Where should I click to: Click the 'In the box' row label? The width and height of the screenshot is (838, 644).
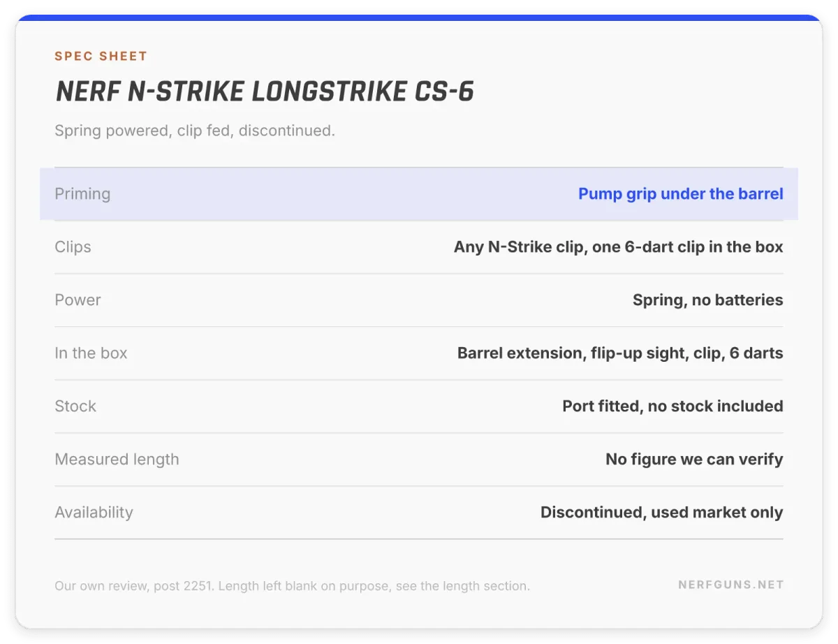pos(91,353)
